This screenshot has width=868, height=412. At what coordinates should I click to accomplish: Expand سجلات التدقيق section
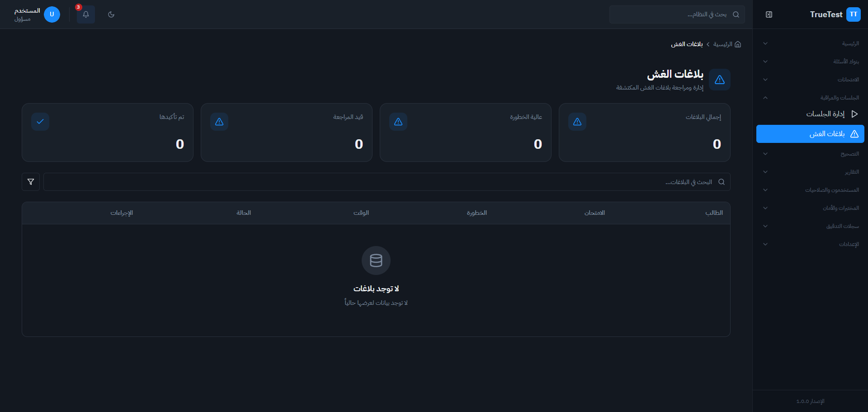[x=810, y=226]
